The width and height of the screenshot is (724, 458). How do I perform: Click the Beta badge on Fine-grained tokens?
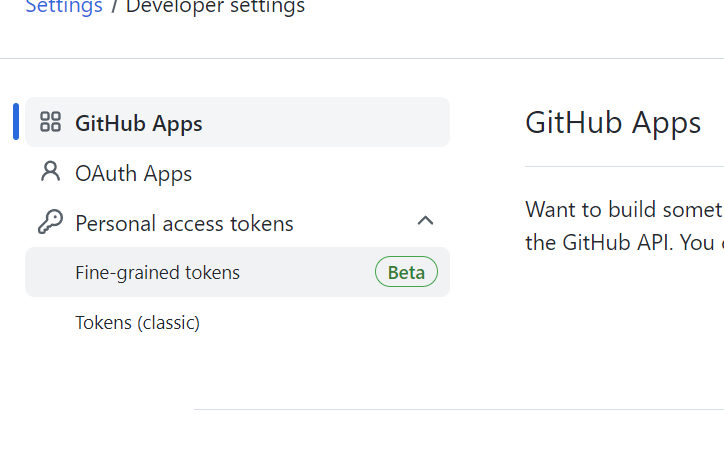406,272
